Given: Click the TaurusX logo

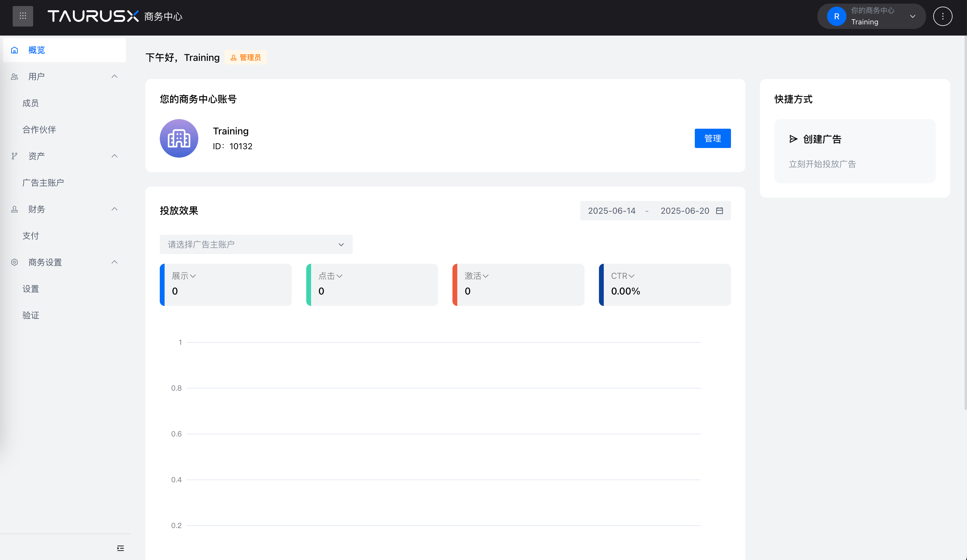Looking at the screenshot, I should [93, 16].
